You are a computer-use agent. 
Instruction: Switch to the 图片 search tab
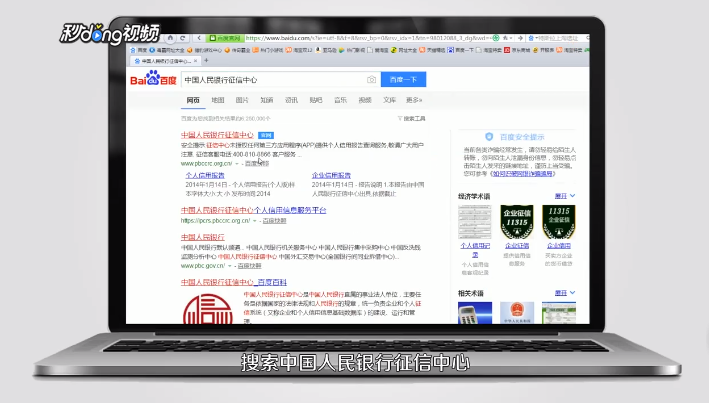[242, 100]
